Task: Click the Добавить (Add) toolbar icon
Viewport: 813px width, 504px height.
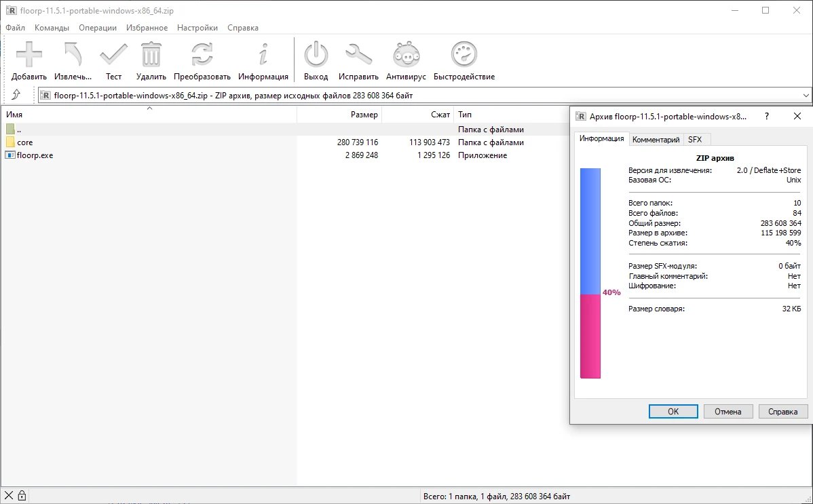Action: tap(29, 60)
